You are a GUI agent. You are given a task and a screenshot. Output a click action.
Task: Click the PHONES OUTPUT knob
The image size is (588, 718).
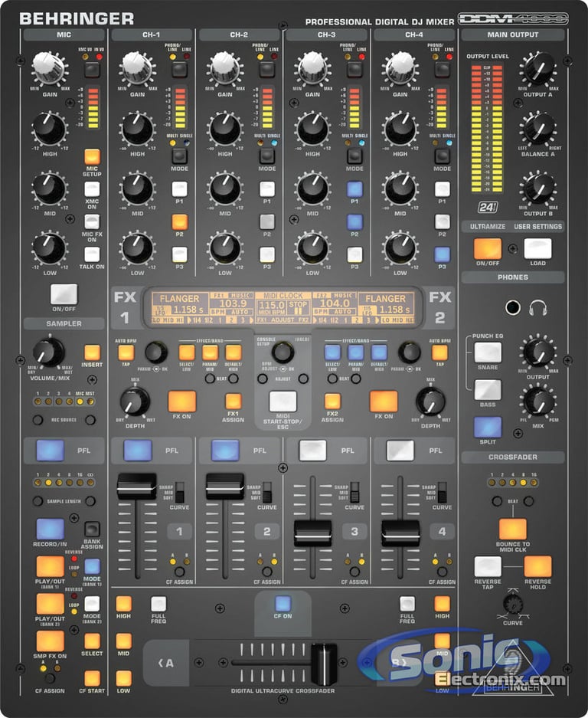coord(538,353)
